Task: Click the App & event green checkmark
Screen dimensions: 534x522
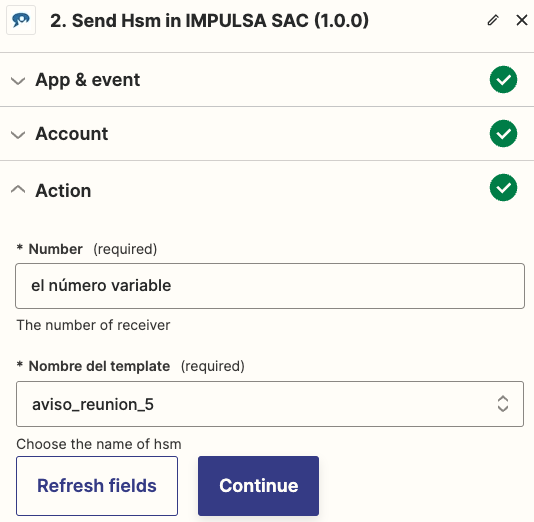Action: [x=503, y=80]
